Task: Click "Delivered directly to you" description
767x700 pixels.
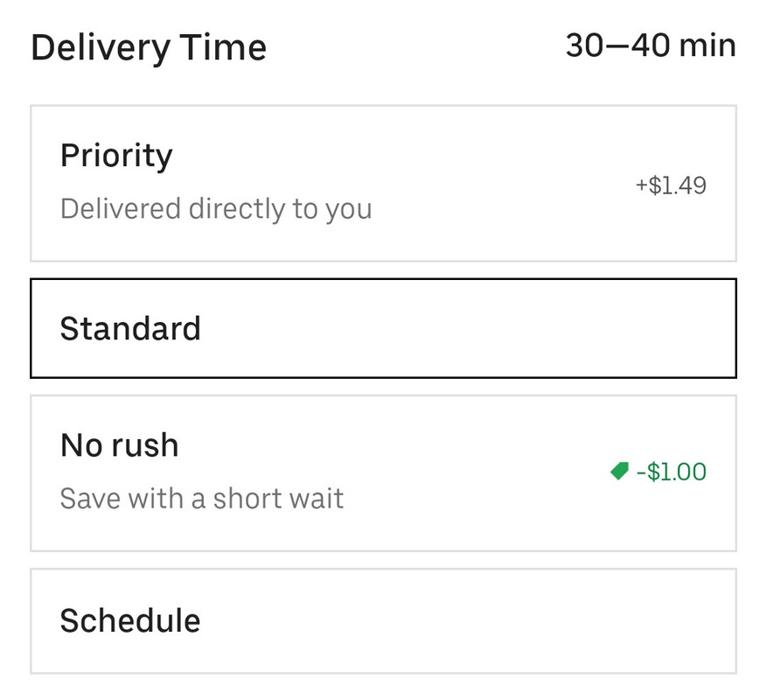Action: tap(216, 208)
